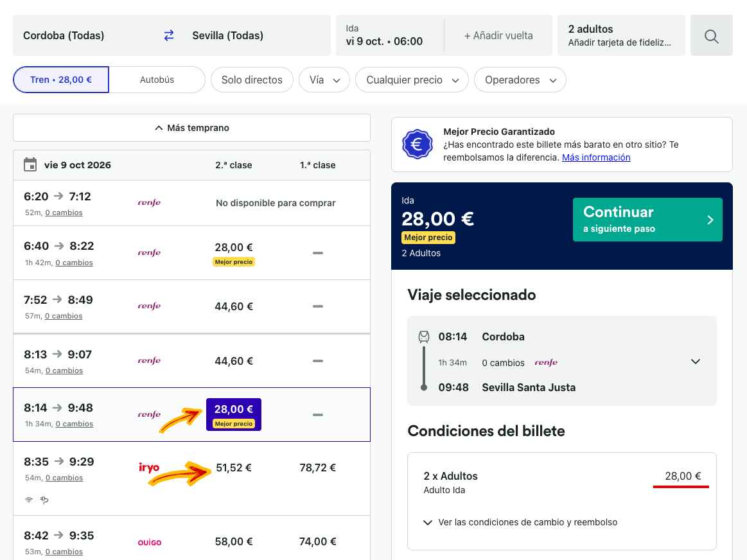The image size is (747, 560).
Task: Click the wifi icon under the 8:35 iryo trip
Action: click(29, 500)
